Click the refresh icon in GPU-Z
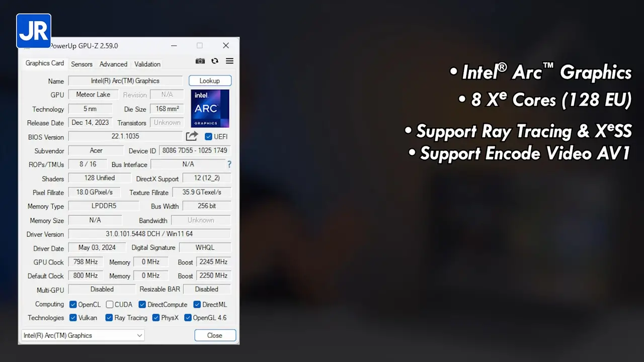This screenshot has height=362, width=644. 215,61
